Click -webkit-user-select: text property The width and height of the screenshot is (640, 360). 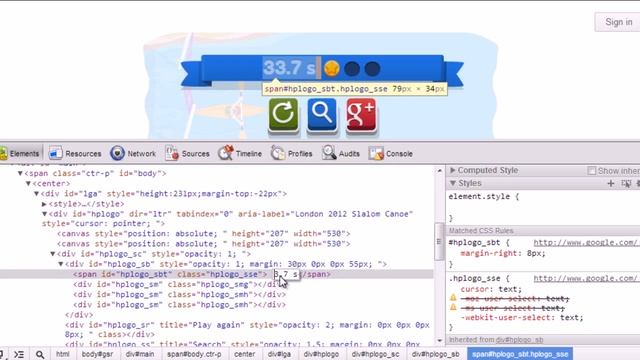[x=522, y=318]
